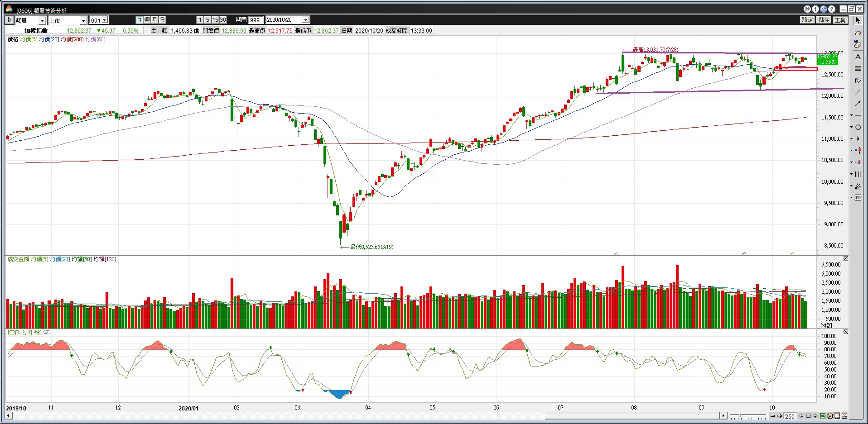Viewport: 868px width, 424px height.
Task: Switch to minute (分) period
Action: [163, 20]
